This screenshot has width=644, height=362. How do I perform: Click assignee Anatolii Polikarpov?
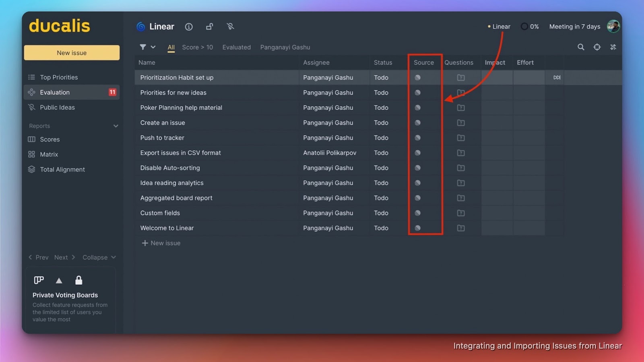coord(330,153)
